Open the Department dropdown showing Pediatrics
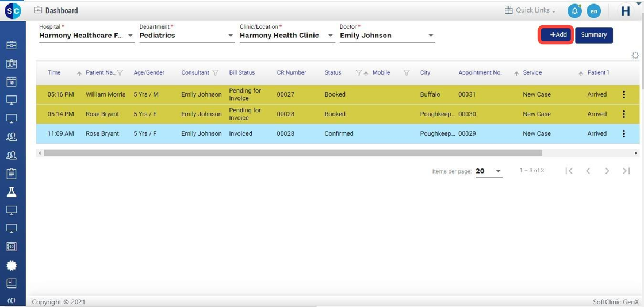644x307 pixels. (231, 36)
